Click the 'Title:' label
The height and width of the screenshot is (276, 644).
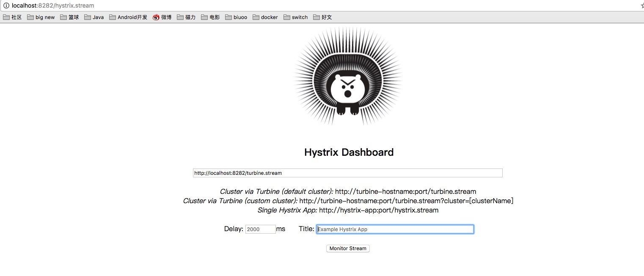306,229
